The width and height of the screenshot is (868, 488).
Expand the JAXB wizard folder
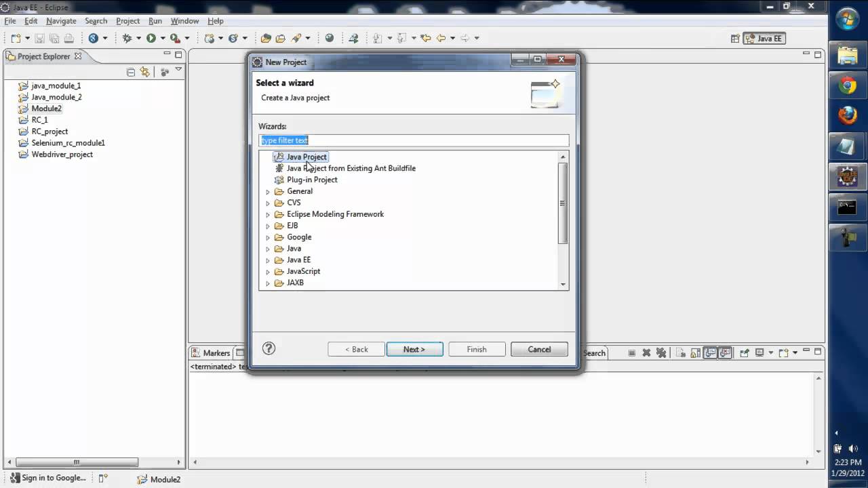pyautogui.click(x=268, y=283)
